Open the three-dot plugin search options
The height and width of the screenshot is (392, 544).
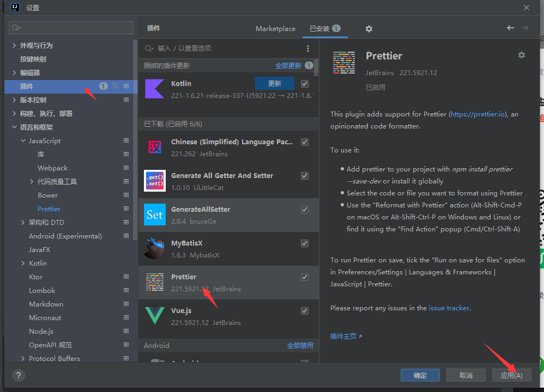pyautogui.click(x=308, y=48)
